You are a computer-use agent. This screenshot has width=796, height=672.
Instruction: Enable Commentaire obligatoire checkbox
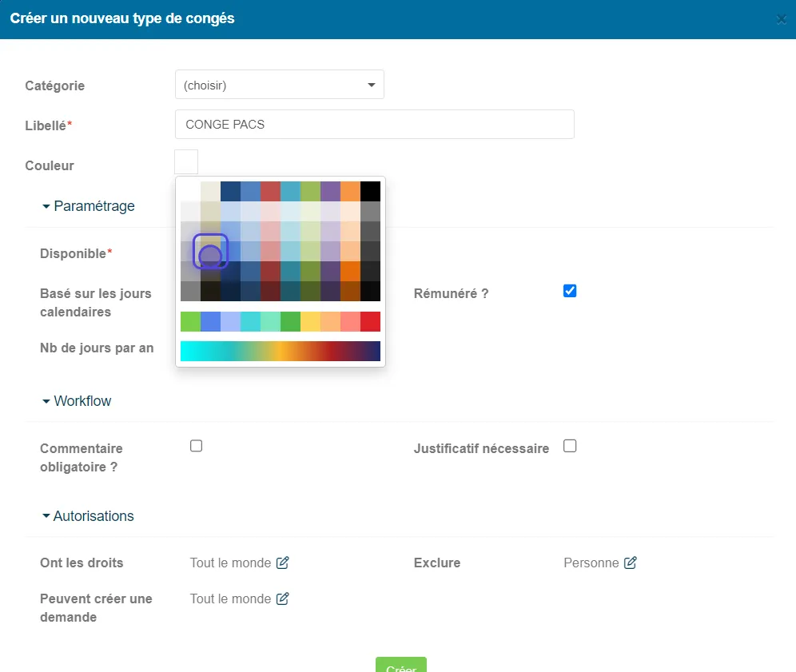tap(196, 446)
